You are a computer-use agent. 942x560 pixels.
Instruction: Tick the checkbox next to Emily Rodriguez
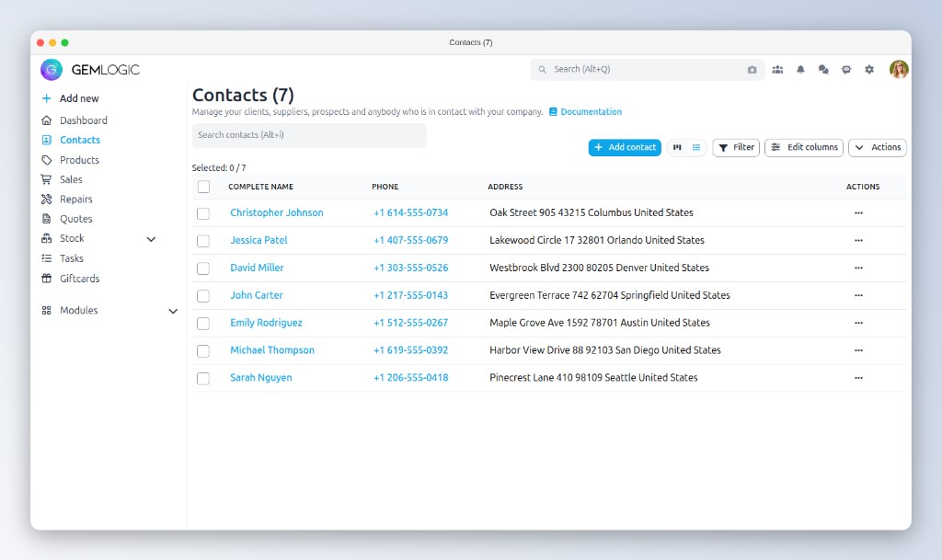[x=203, y=324]
